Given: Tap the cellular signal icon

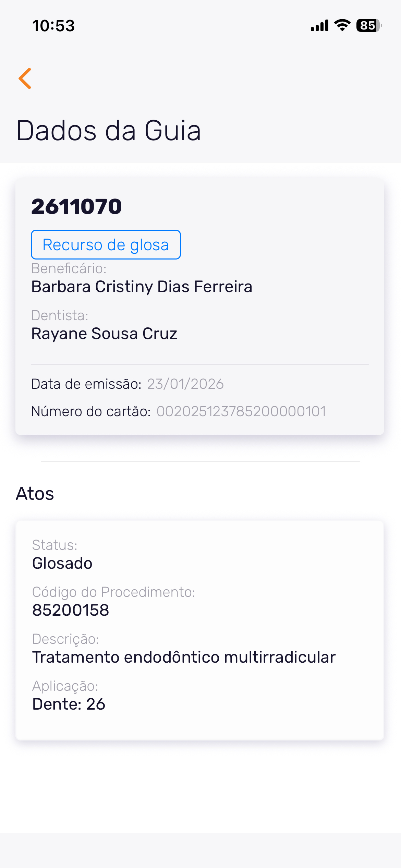Looking at the screenshot, I should point(319,26).
